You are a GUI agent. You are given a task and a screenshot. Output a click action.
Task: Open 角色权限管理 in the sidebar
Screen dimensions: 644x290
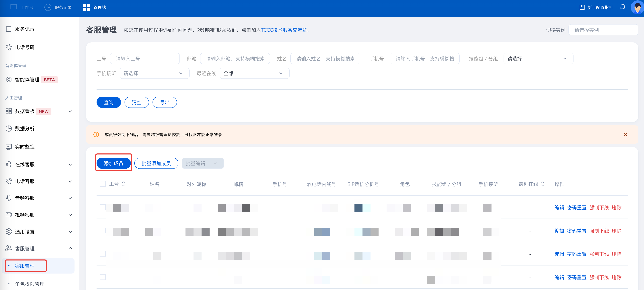[30, 284]
